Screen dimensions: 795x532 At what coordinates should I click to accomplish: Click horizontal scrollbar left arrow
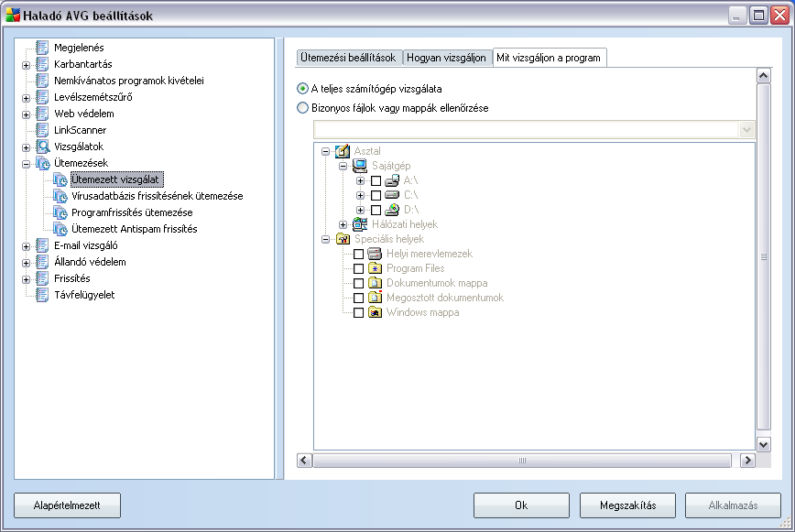tap(304, 460)
